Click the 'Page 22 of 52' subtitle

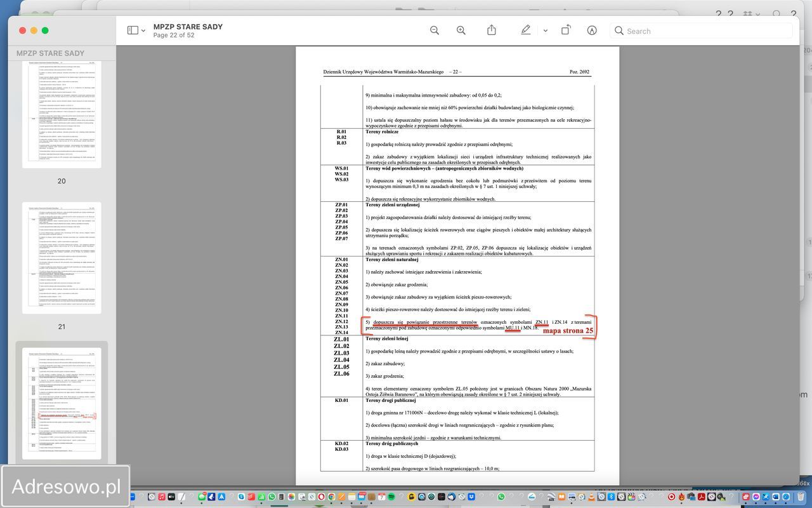174,36
